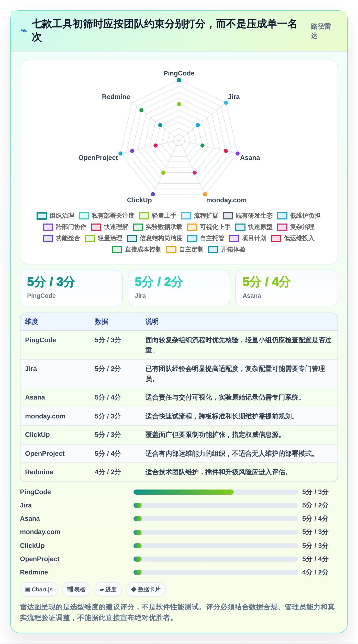Click the 说明 table column header
This screenshot has height=644, width=358.
pyautogui.click(x=152, y=322)
